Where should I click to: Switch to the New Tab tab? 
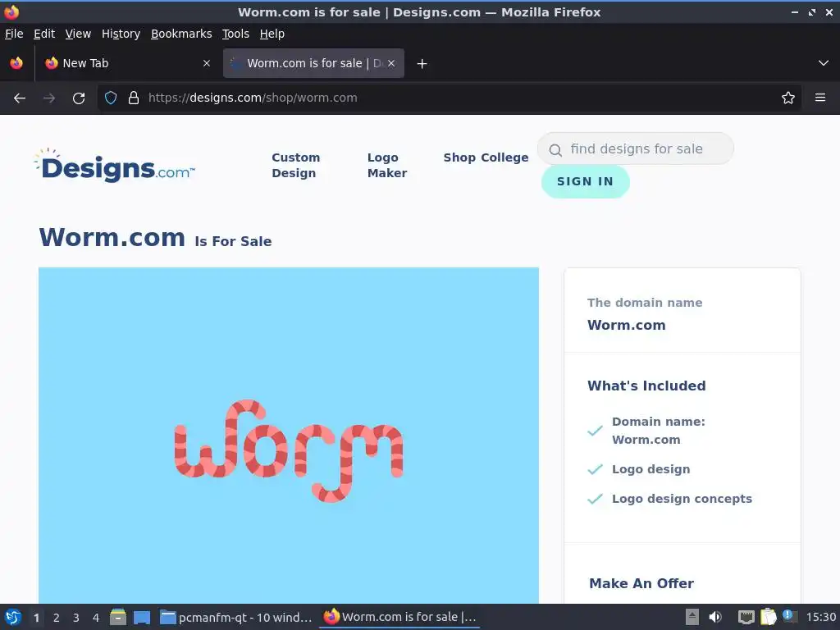point(127,63)
